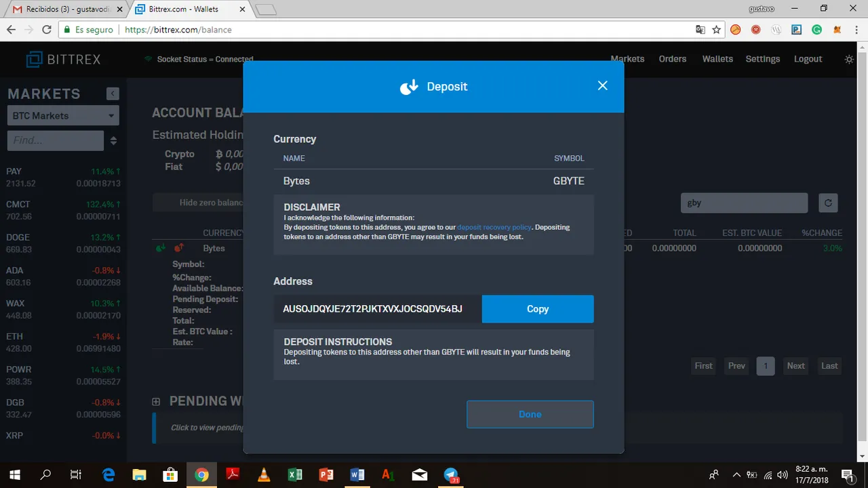Sort by EST. BTC VALUE column header
Viewport: 868px width, 488px height.
tap(752, 233)
